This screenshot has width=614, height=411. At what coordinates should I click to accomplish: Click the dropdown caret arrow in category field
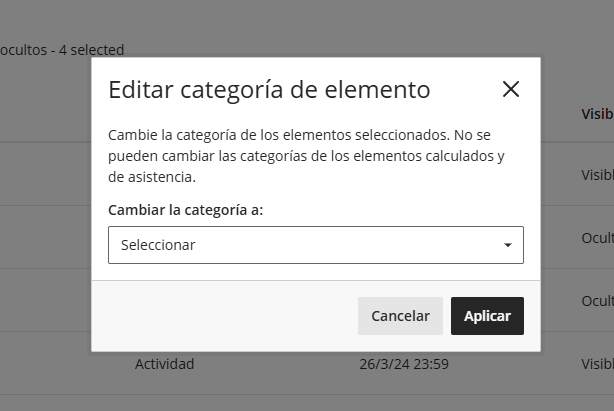click(x=507, y=245)
